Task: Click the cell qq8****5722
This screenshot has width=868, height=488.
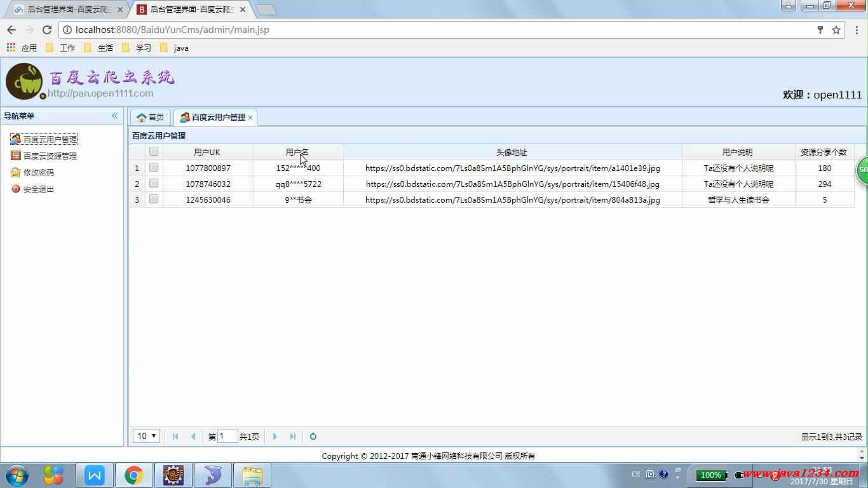Action: click(x=298, y=184)
